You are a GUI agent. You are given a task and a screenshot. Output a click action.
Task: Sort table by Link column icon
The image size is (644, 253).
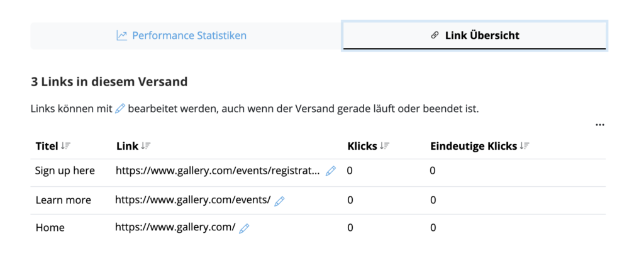point(146,146)
